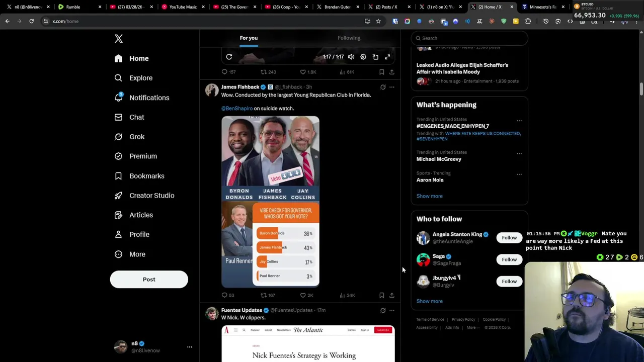Screen dimensions: 644x362
Task: Open more options for Michael McGreevy trend
Action: point(519,153)
